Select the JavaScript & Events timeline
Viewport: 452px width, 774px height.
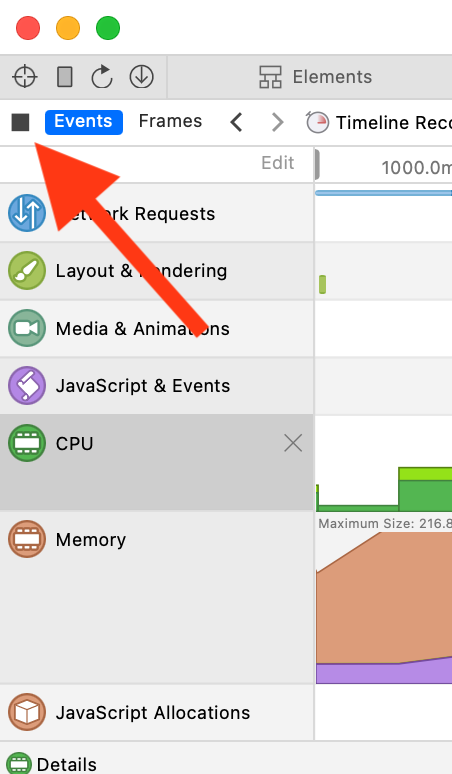156,386
